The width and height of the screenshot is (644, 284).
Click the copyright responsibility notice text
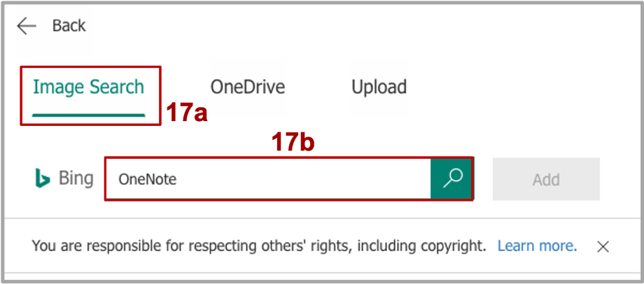point(259,246)
